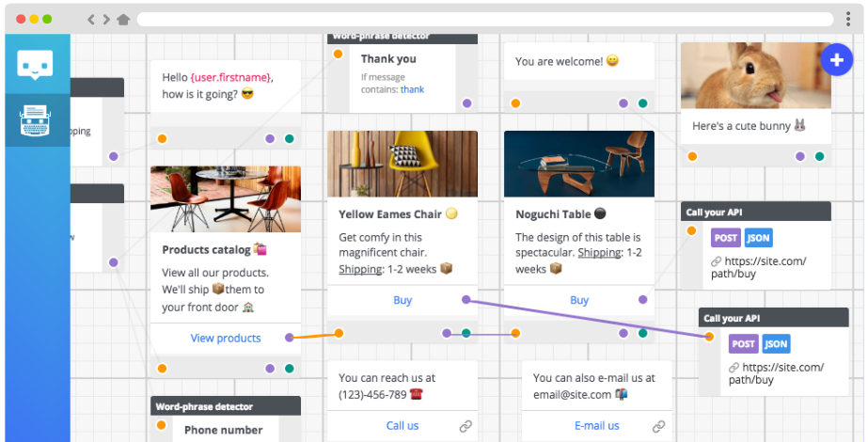Click green dot under Noguchi Table card

(x=642, y=333)
